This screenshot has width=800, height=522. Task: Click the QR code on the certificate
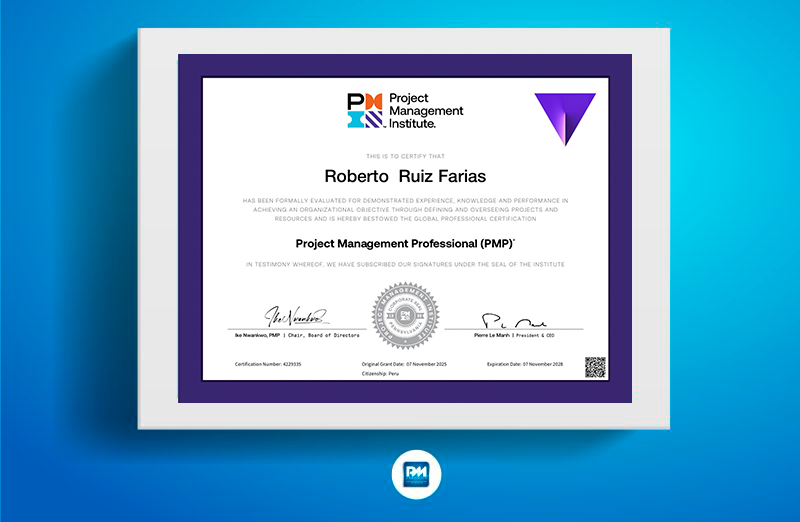(595, 367)
